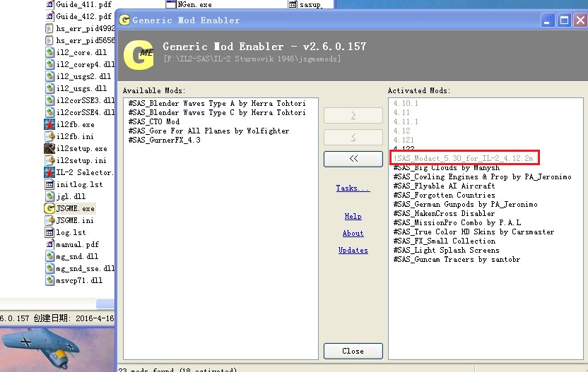Click the JSGME.exe file icon
588x372 pixels.
pyautogui.click(x=49, y=208)
